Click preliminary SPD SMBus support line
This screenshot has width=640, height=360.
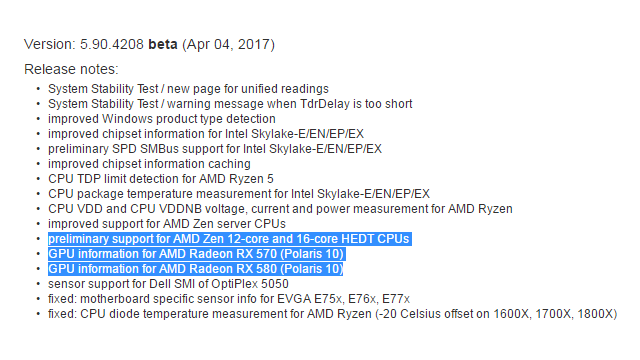(215, 149)
